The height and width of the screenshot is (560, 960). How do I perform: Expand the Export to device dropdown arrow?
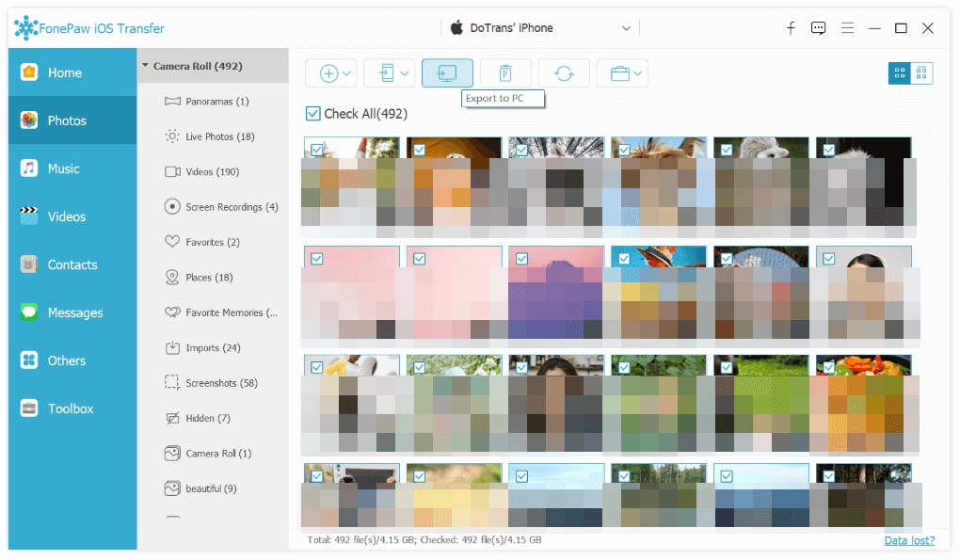coord(405,73)
